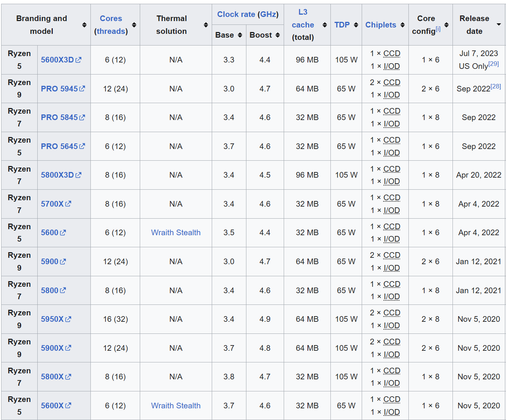
Task: Select the 3.5 base clock cell
Action: click(x=229, y=233)
